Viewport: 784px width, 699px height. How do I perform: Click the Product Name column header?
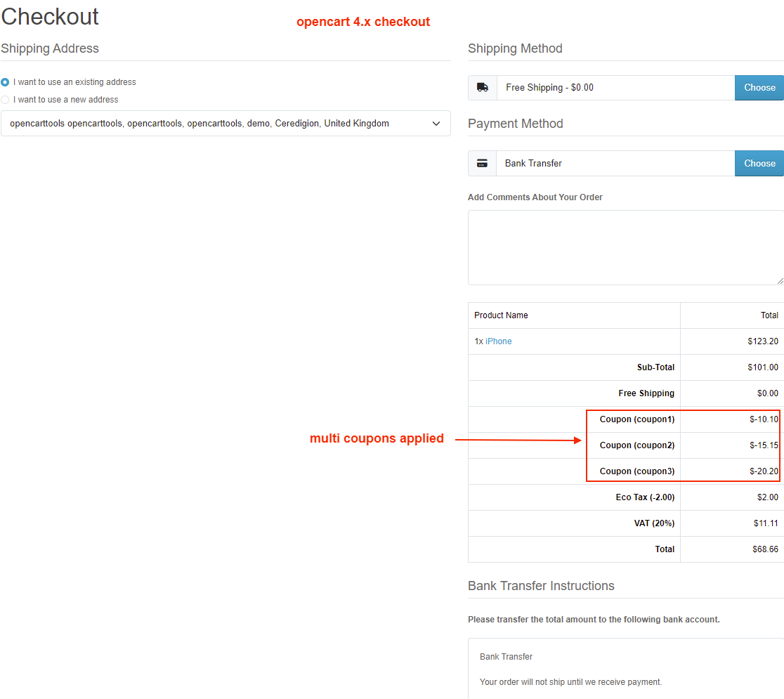(501, 315)
